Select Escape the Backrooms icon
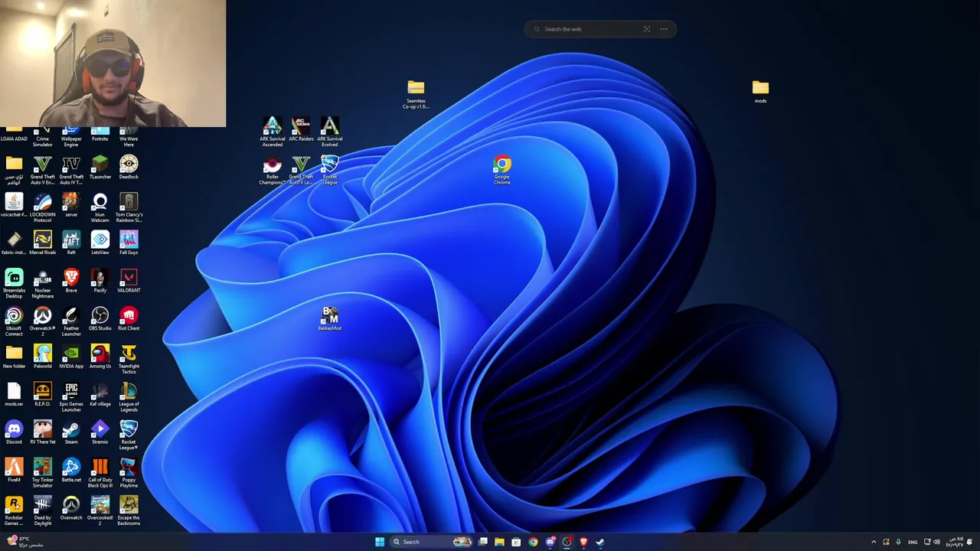 (129, 511)
